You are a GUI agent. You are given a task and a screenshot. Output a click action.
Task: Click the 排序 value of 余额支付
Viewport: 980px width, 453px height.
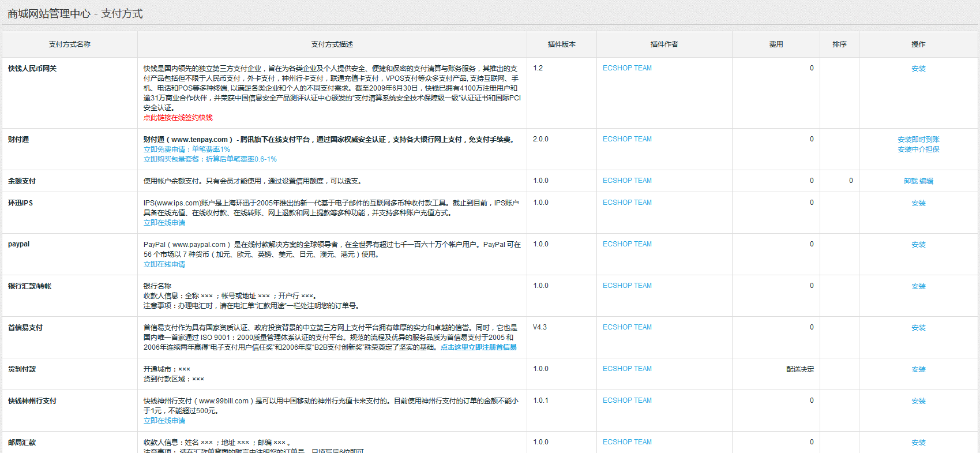click(850, 181)
